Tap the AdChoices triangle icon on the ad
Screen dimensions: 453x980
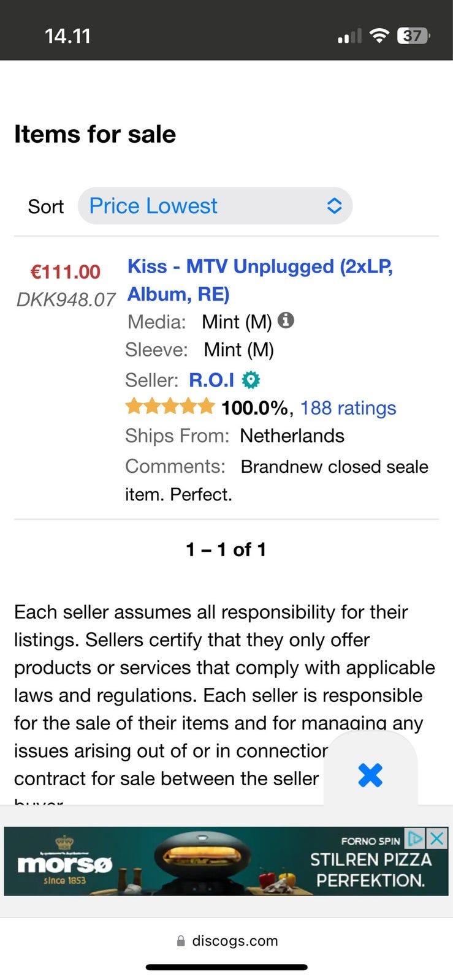coord(415,838)
